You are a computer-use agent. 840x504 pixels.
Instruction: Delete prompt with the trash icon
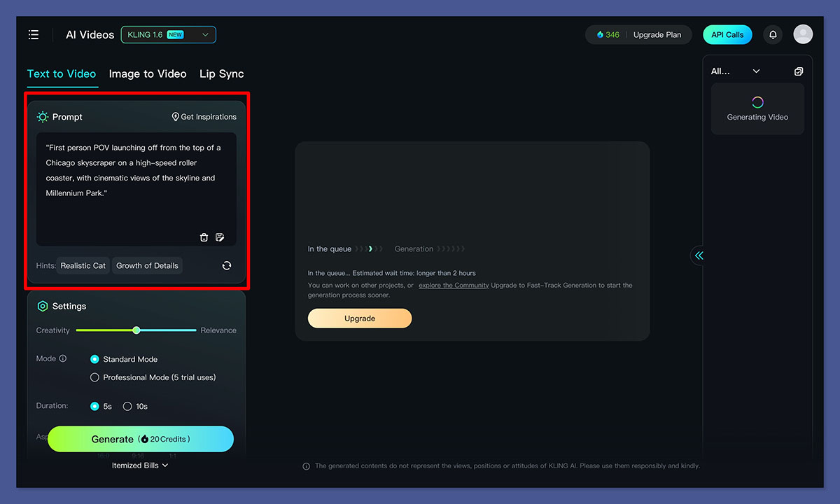point(204,237)
